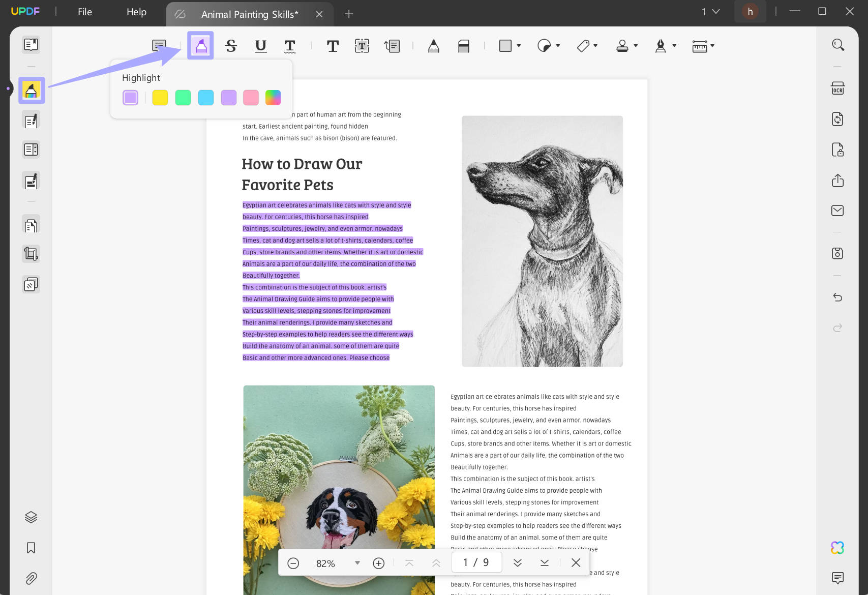The width and height of the screenshot is (868, 595).
Task: Start a document search
Action: (837, 45)
